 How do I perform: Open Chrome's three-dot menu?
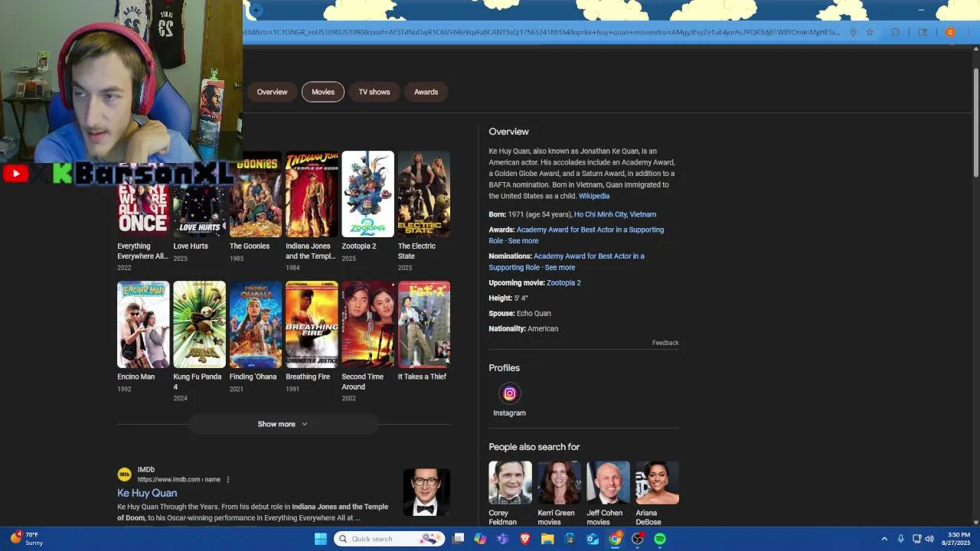[969, 32]
